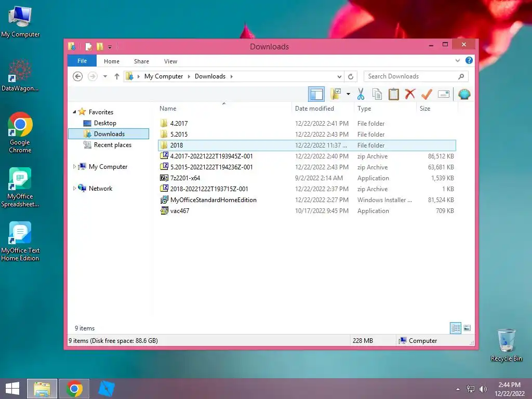532x399 pixels.
Task: Collapse the Favorites tree node
Action: coord(74,112)
